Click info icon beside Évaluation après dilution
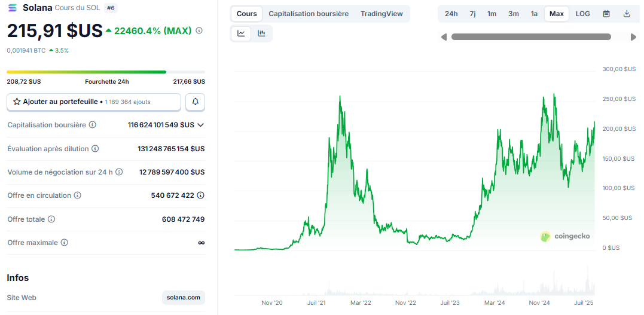The width and height of the screenshot is (644, 315). coord(95,148)
